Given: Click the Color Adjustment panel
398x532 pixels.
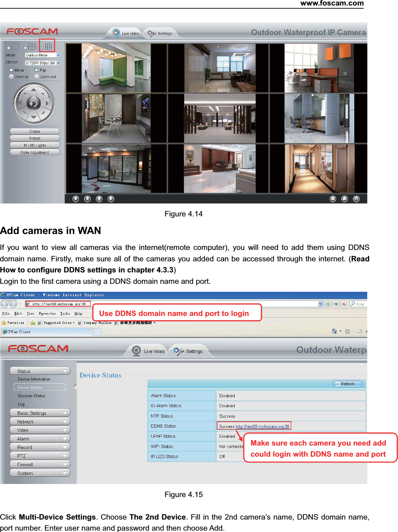Looking at the screenshot, I should [x=35, y=151].
